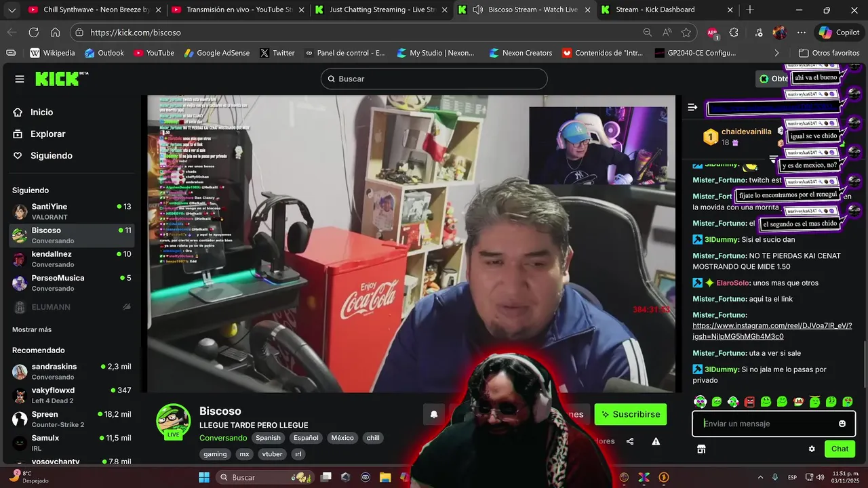Viewport: 868px width, 488px height.
Task: Open a new browser tab
Action: [750, 10]
